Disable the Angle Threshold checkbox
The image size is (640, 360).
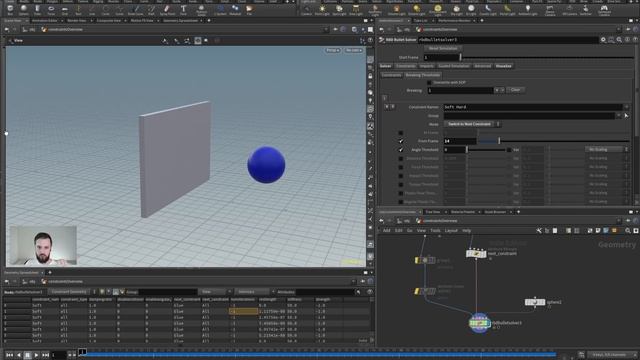401,150
